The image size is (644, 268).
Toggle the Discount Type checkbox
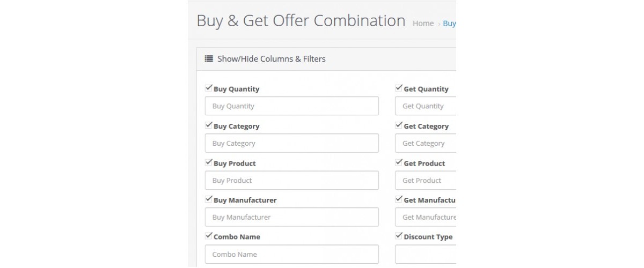[x=399, y=235]
